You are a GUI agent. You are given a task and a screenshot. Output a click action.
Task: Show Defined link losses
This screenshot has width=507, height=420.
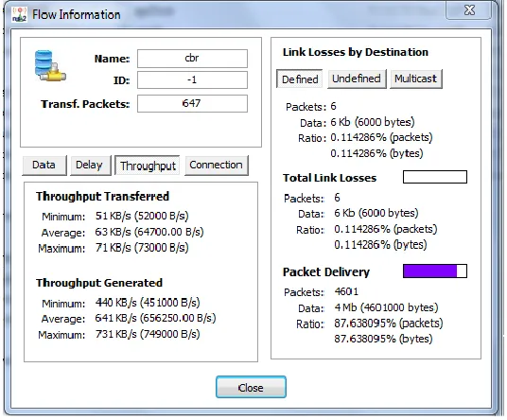300,79
